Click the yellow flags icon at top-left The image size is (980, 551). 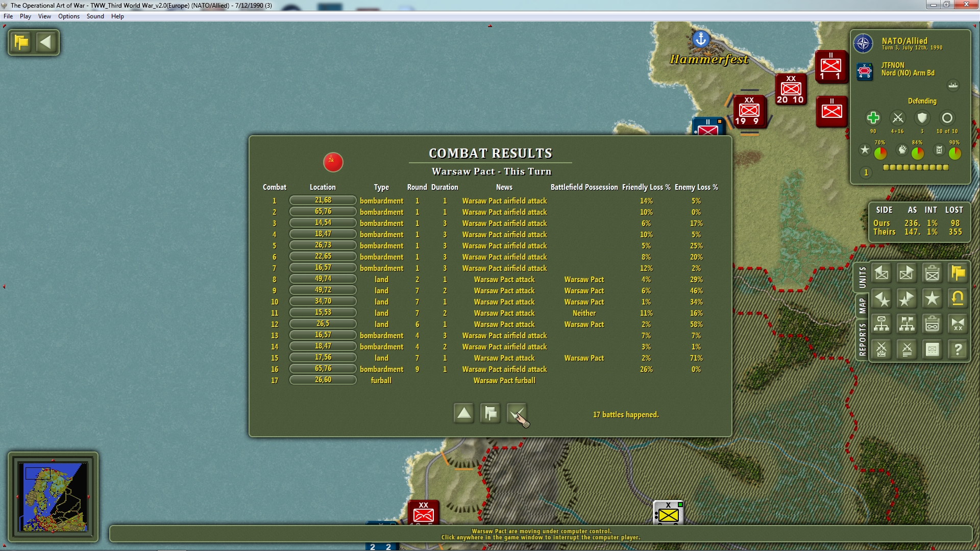[x=22, y=42]
